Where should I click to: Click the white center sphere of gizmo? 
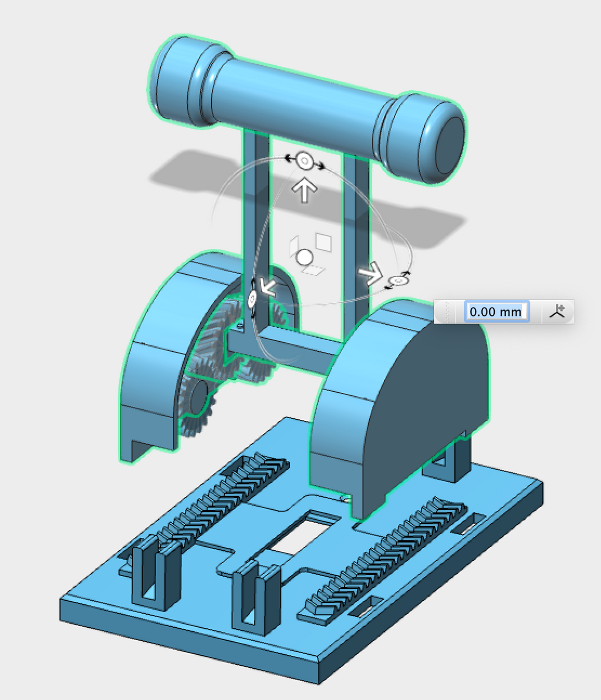pyautogui.click(x=305, y=258)
